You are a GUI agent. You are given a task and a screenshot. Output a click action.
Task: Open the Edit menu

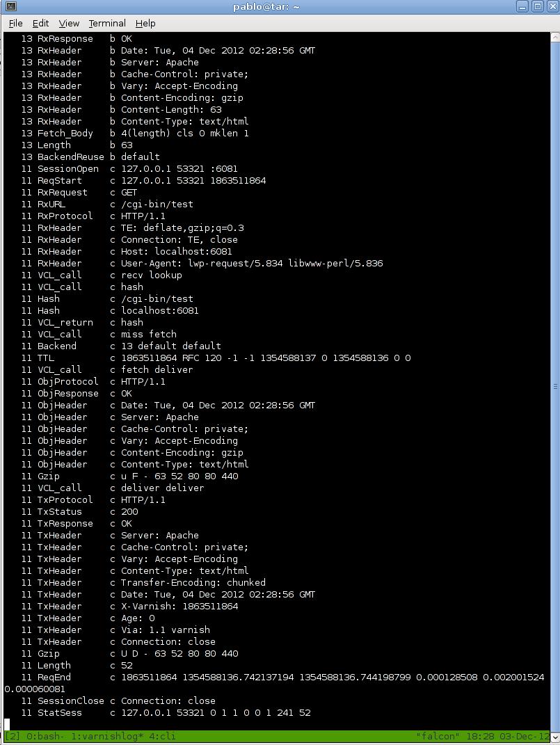click(x=40, y=23)
